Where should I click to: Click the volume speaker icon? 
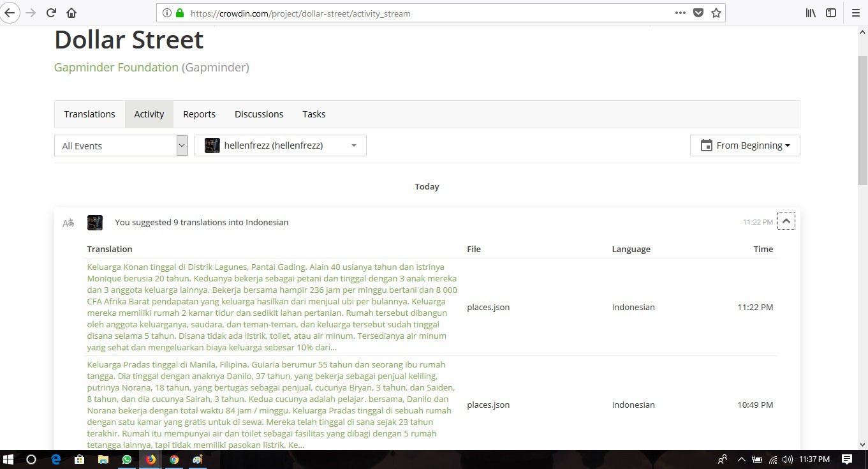(x=788, y=459)
